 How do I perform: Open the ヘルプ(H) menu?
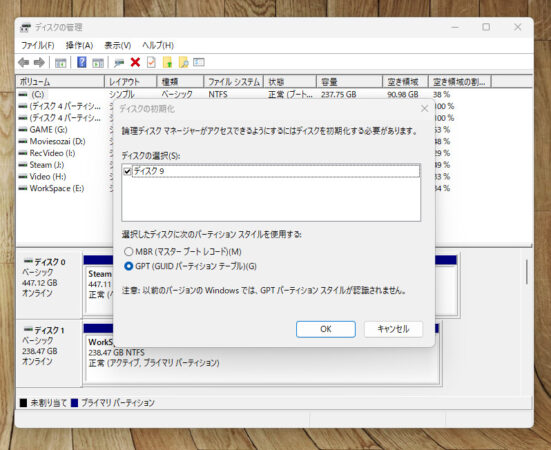(x=158, y=45)
